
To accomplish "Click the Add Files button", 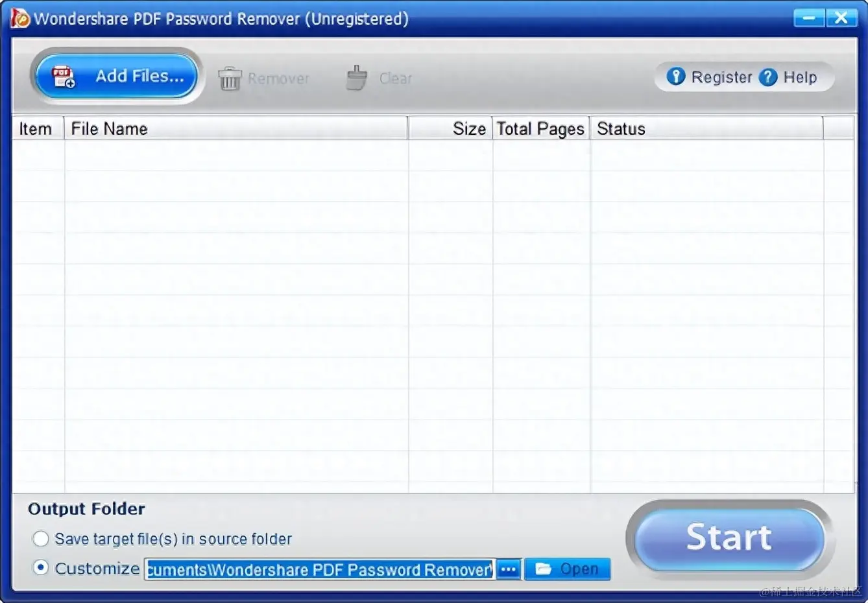I will (116, 77).
